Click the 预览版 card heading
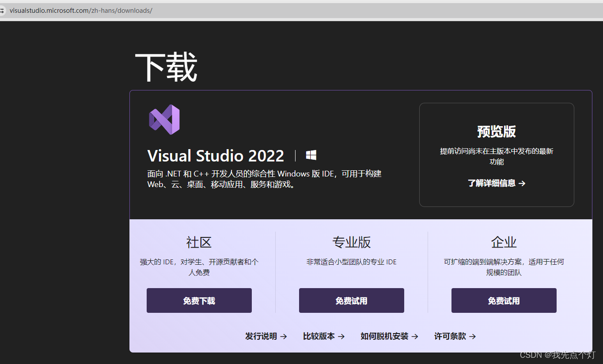Screen dimensions: 603x364 (x=496, y=132)
